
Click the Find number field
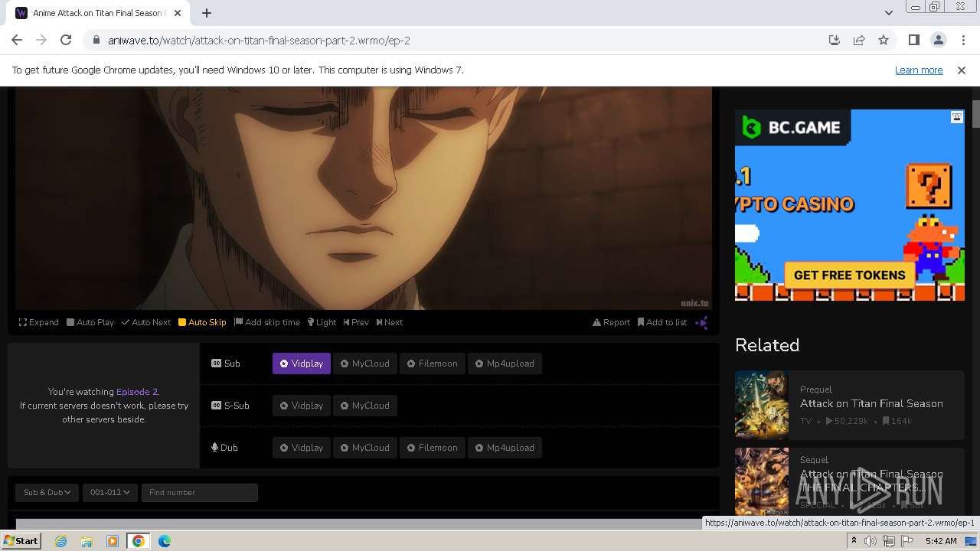pos(200,492)
